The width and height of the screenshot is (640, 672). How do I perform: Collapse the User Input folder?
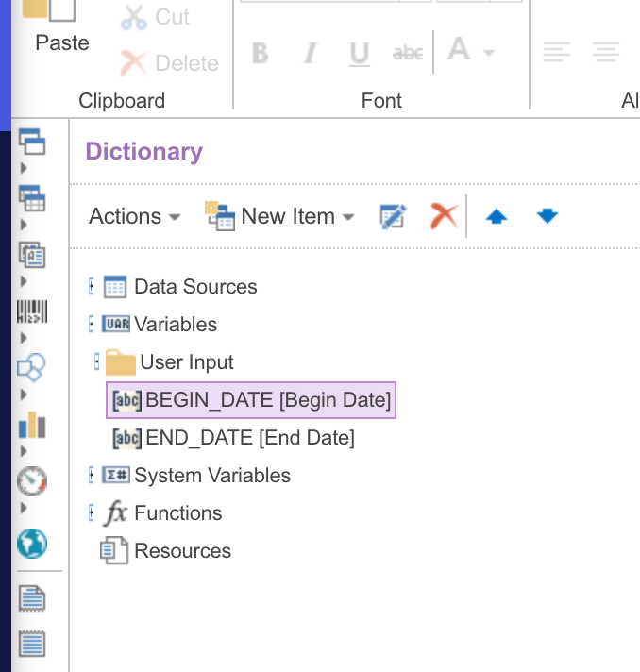tap(97, 362)
